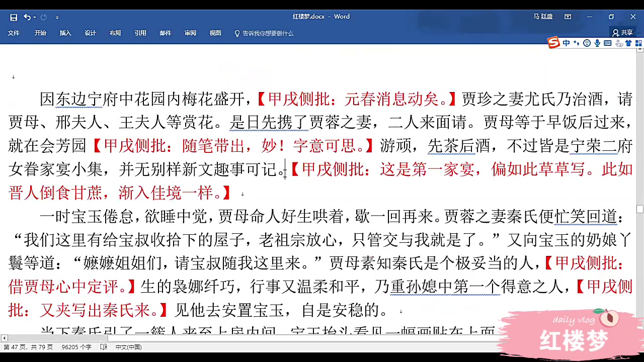Open the Sogou toolbox grid icon
644x362 pixels.
pyautogui.click(x=638, y=43)
